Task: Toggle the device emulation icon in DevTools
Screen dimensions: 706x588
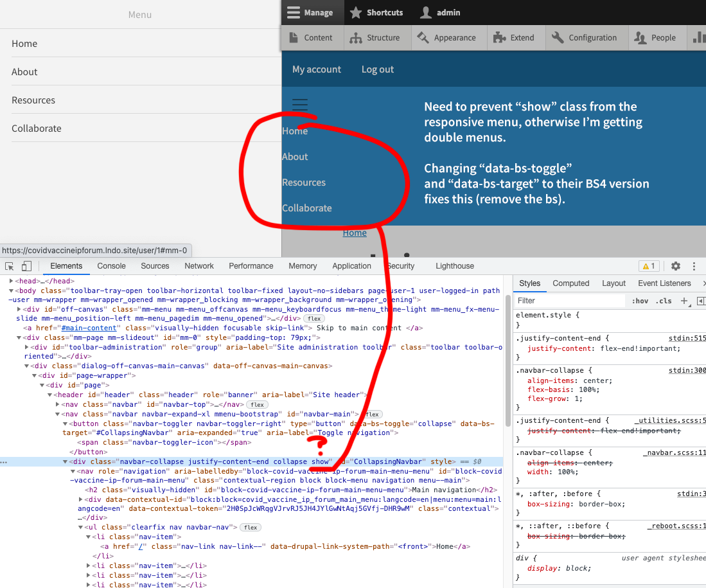Action: coord(26,265)
